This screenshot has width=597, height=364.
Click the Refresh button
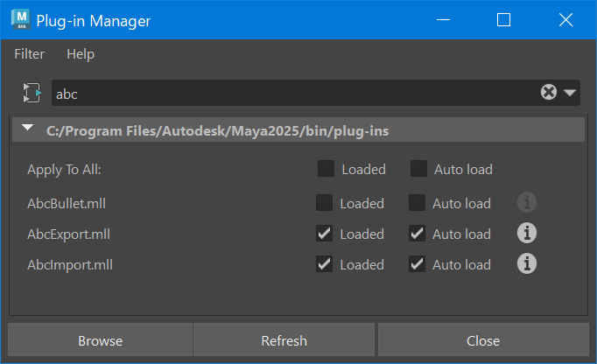[284, 340]
